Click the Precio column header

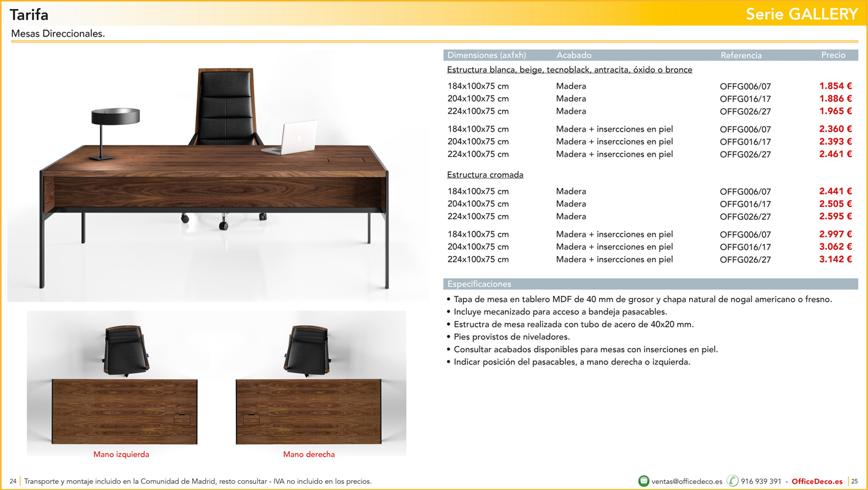833,55
